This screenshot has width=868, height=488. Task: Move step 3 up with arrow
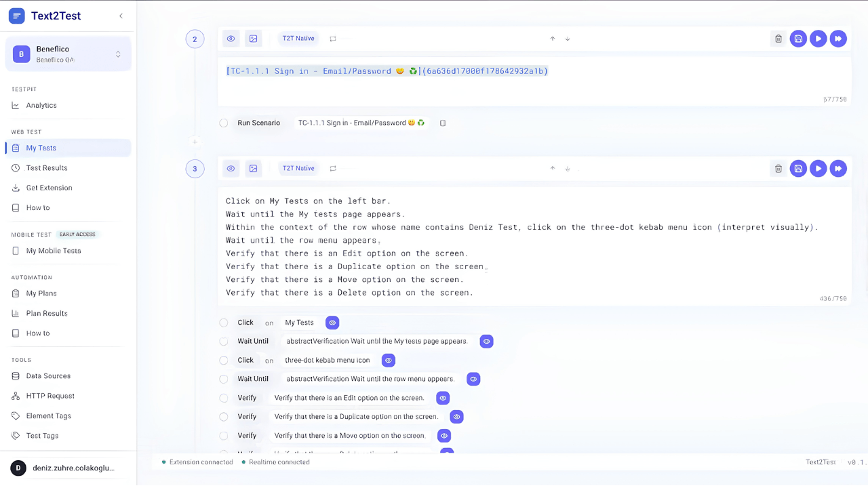click(x=553, y=168)
